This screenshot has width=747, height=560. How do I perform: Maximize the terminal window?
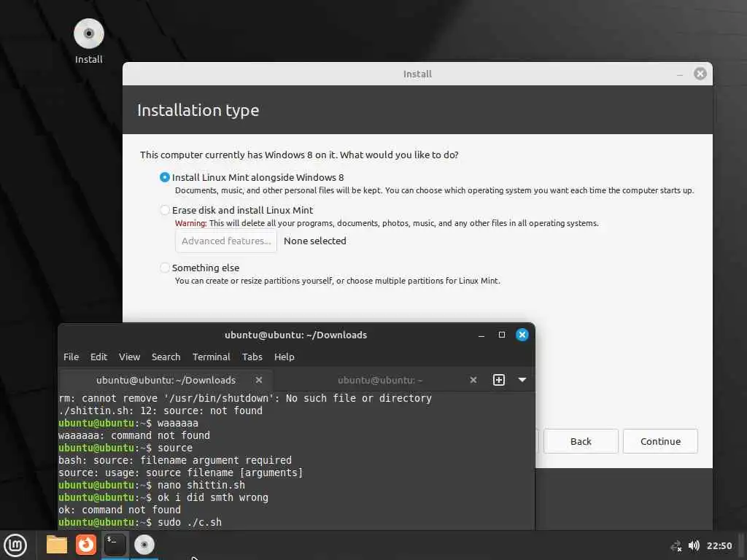[x=502, y=335]
